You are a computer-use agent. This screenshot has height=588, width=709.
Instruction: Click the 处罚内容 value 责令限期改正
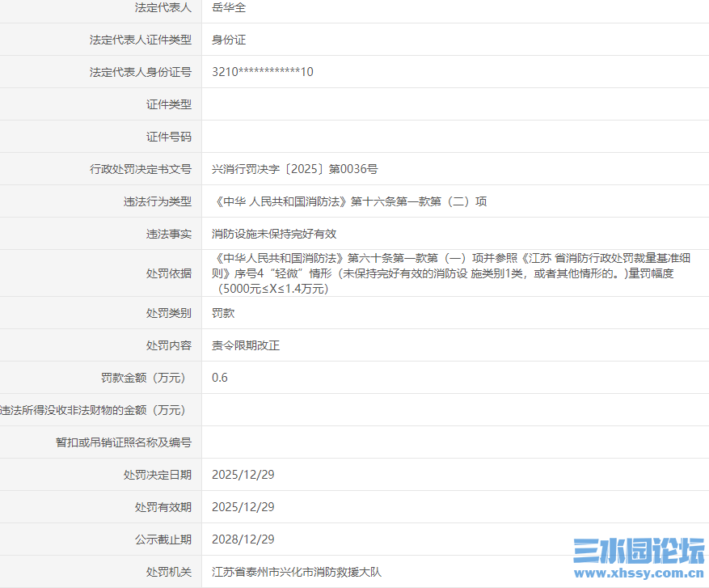243,345
